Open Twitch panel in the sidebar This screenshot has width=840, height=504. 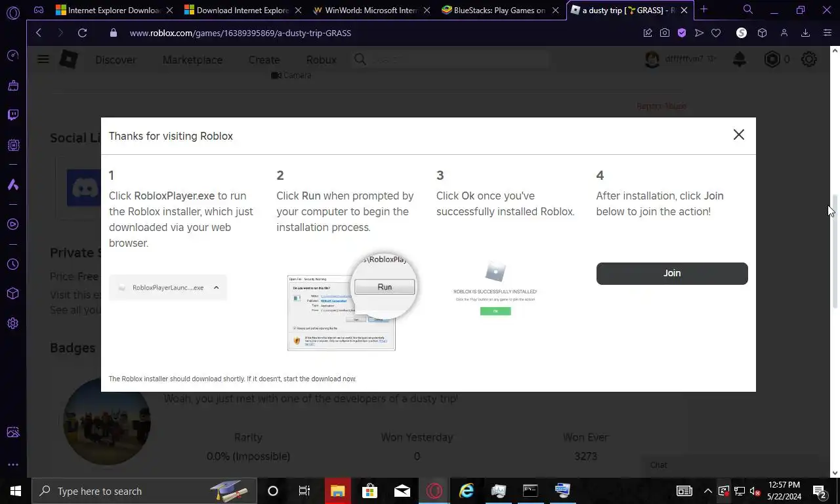point(12,115)
